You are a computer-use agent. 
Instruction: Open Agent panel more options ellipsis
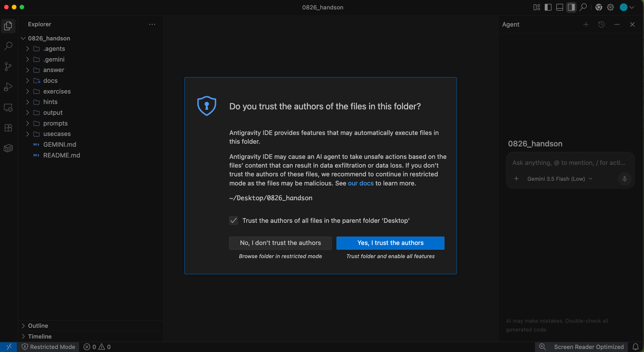coord(617,24)
